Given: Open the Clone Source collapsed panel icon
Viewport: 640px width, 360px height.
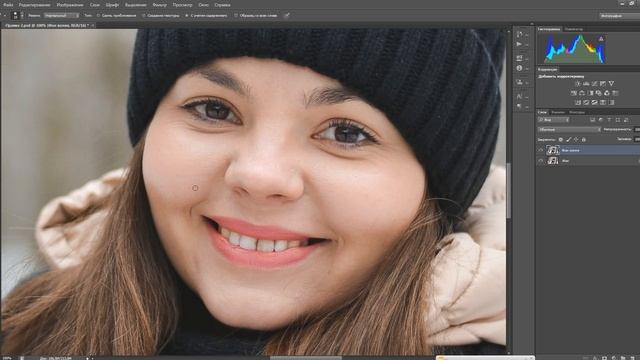Looking at the screenshot, I should pyautogui.click(x=520, y=82).
